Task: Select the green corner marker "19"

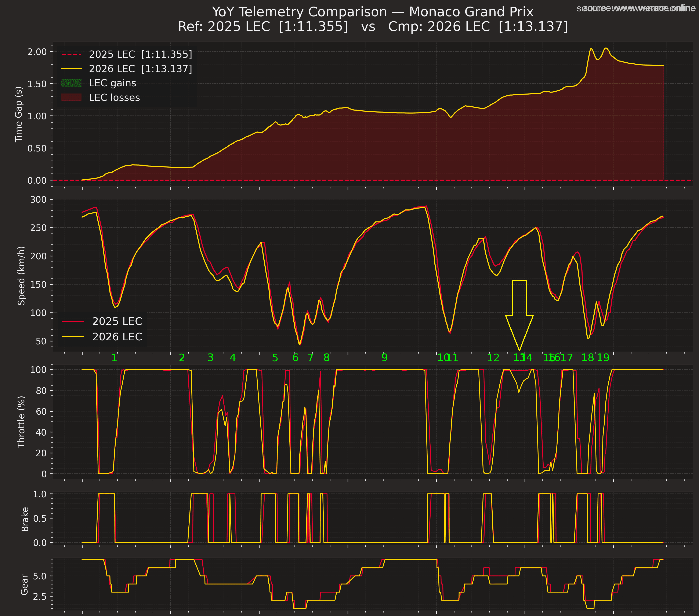Action: coord(603,358)
